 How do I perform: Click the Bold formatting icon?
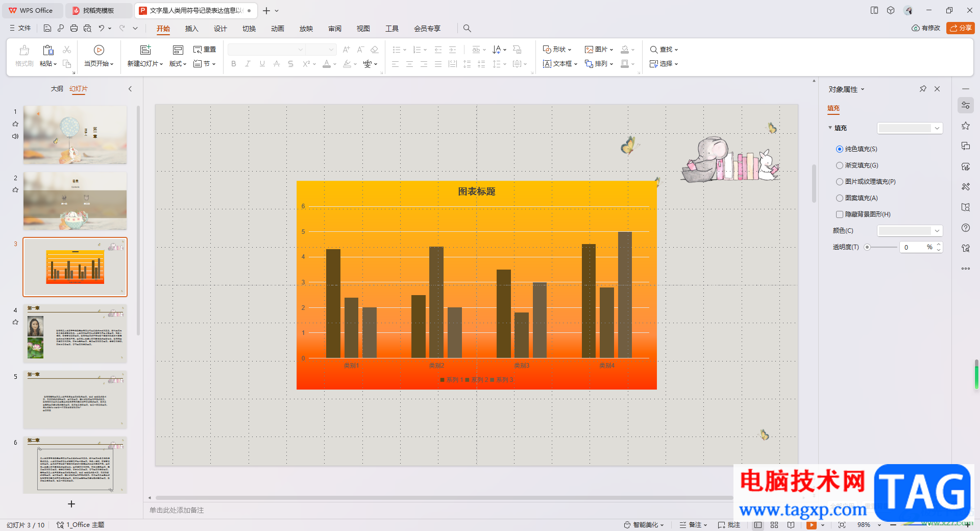tap(234, 64)
